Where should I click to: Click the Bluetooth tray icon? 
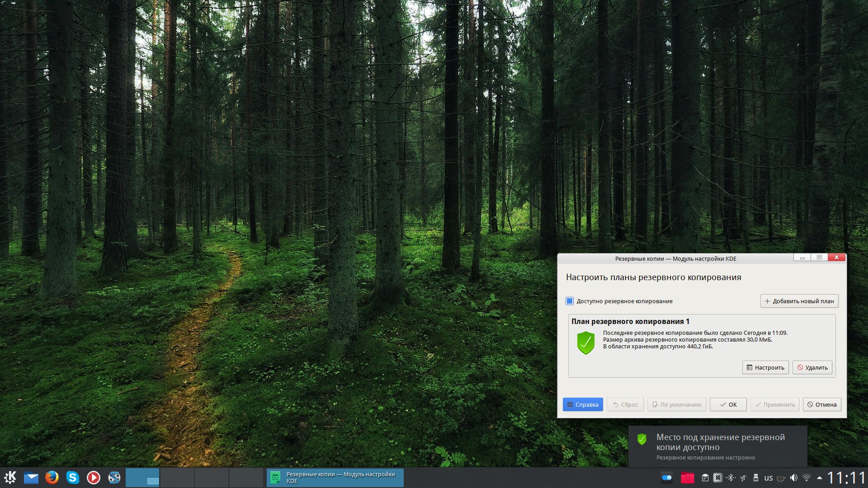point(731,478)
